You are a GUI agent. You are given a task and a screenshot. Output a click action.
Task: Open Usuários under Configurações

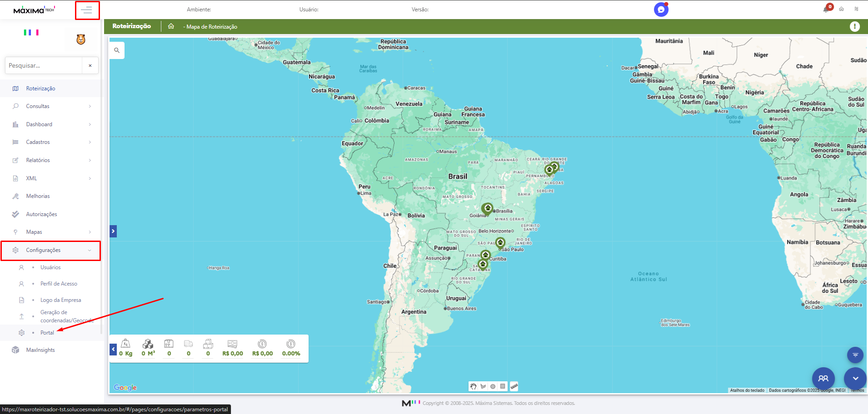tap(50, 267)
